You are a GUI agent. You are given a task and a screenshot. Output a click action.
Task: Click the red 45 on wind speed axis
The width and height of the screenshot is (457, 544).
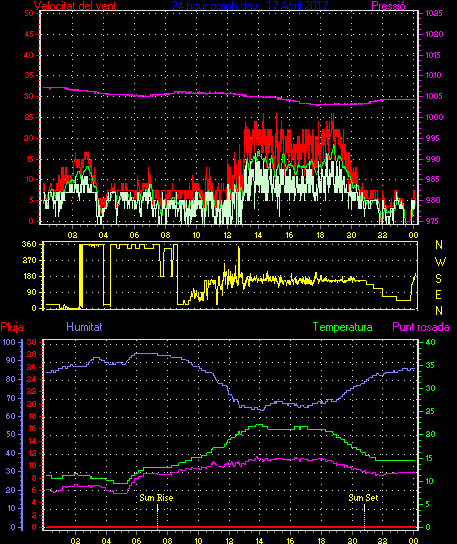[x=29, y=34]
